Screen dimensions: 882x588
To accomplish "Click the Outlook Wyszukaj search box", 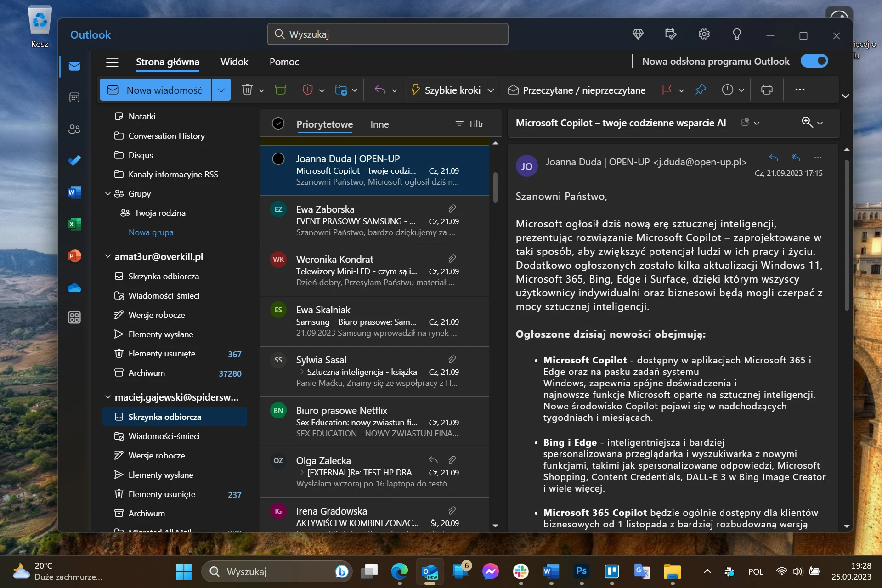I will (388, 34).
